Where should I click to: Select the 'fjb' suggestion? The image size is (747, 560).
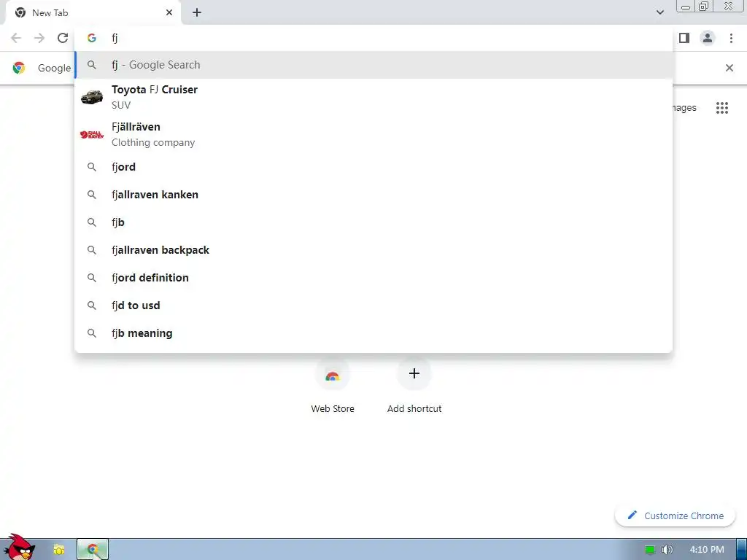373,222
